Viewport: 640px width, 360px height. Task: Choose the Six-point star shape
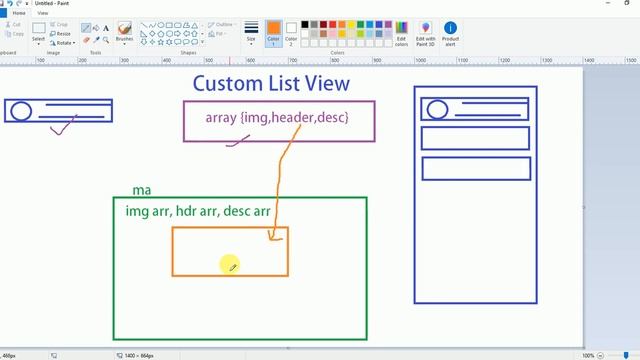(x=169, y=42)
